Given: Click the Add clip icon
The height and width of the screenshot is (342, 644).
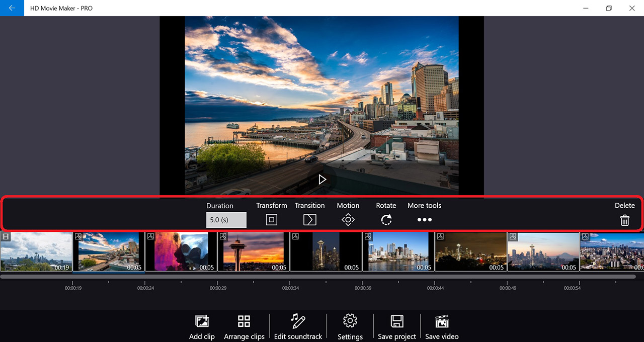Looking at the screenshot, I should pyautogui.click(x=202, y=321).
